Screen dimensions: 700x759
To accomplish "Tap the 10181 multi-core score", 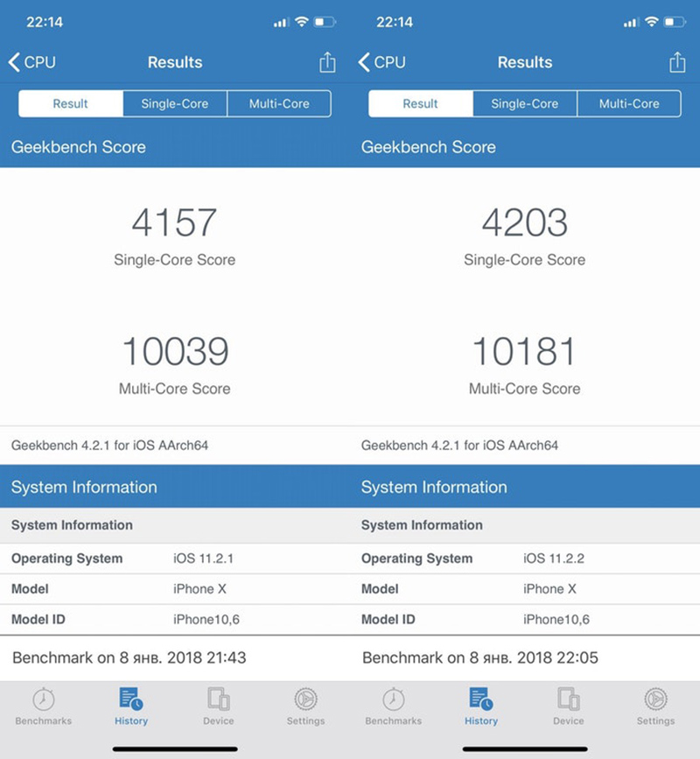I will pyautogui.click(x=524, y=351).
